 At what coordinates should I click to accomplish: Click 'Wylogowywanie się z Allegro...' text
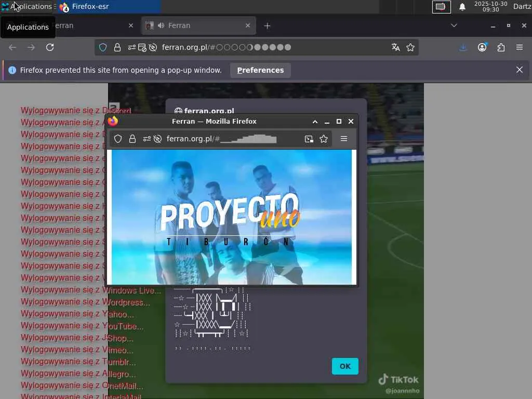click(x=78, y=374)
